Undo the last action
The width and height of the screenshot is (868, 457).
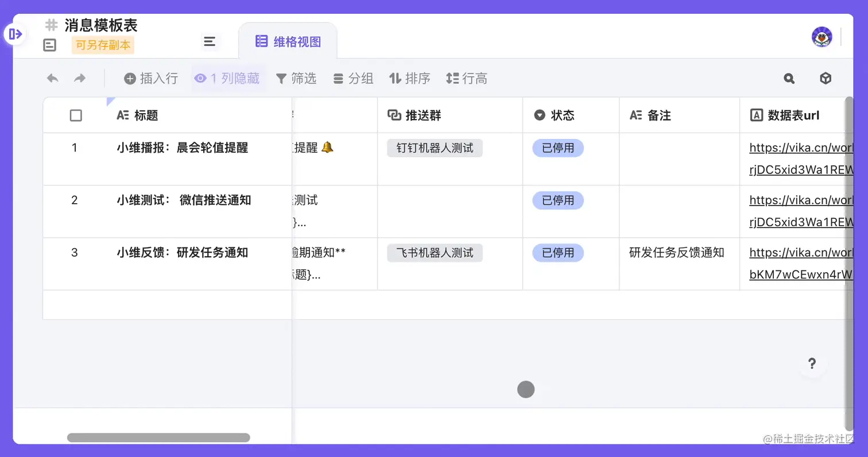point(53,78)
